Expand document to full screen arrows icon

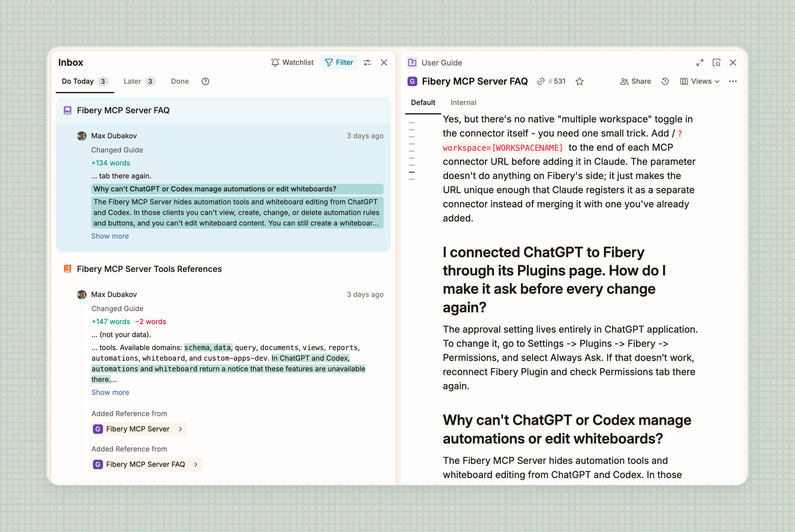[x=700, y=62]
